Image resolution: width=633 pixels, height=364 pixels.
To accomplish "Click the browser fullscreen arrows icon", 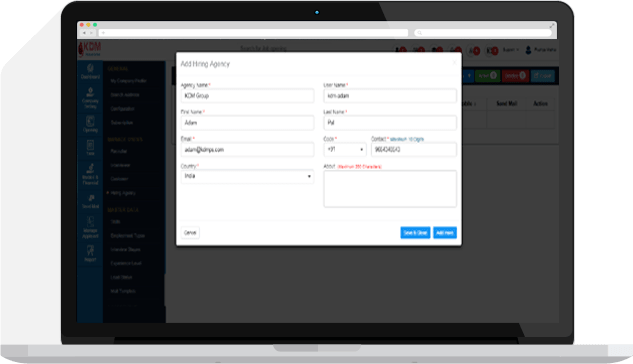I will 551,26.
